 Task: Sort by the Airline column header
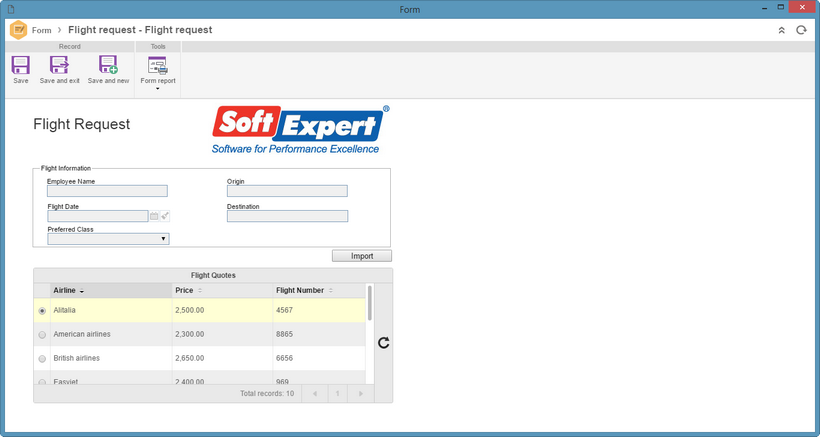111,291
